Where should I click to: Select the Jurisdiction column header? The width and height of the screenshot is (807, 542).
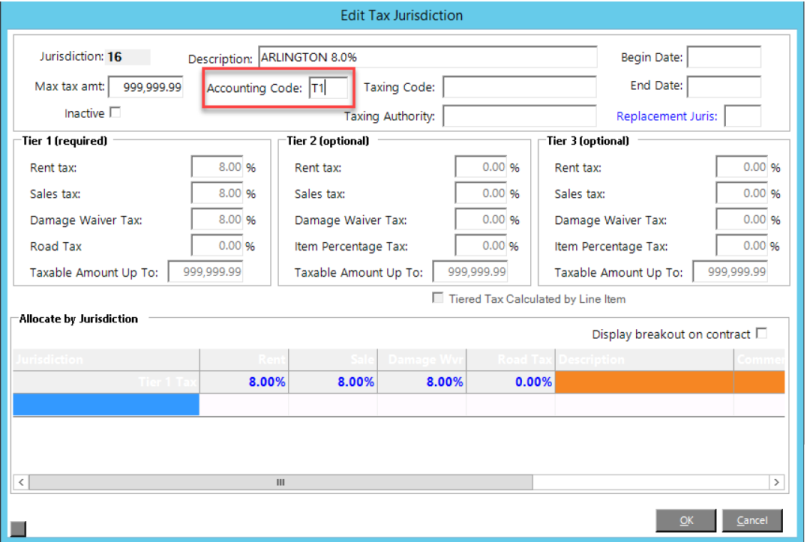point(106,359)
